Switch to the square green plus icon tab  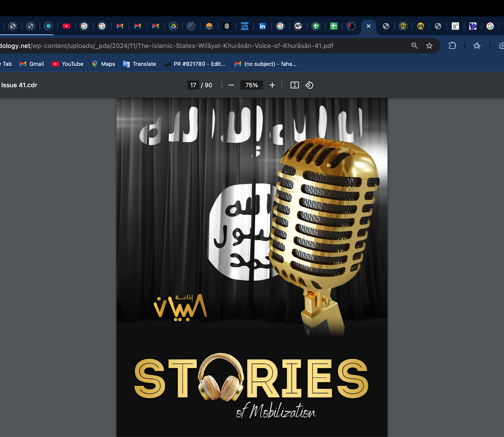point(334,26)
